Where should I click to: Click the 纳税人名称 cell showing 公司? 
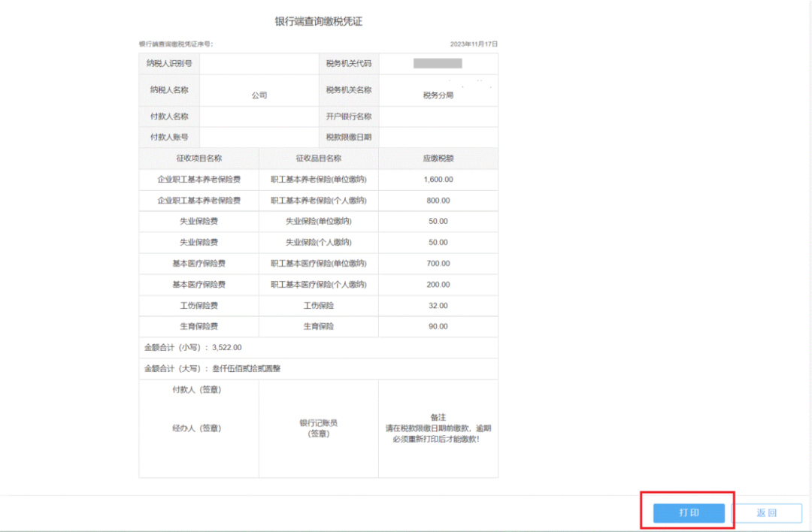tap(259, 91)
